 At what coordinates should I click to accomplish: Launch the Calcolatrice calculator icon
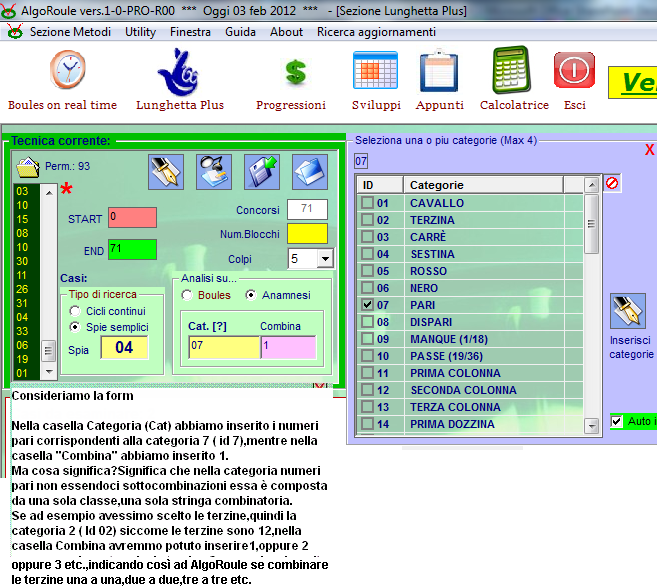511,70
